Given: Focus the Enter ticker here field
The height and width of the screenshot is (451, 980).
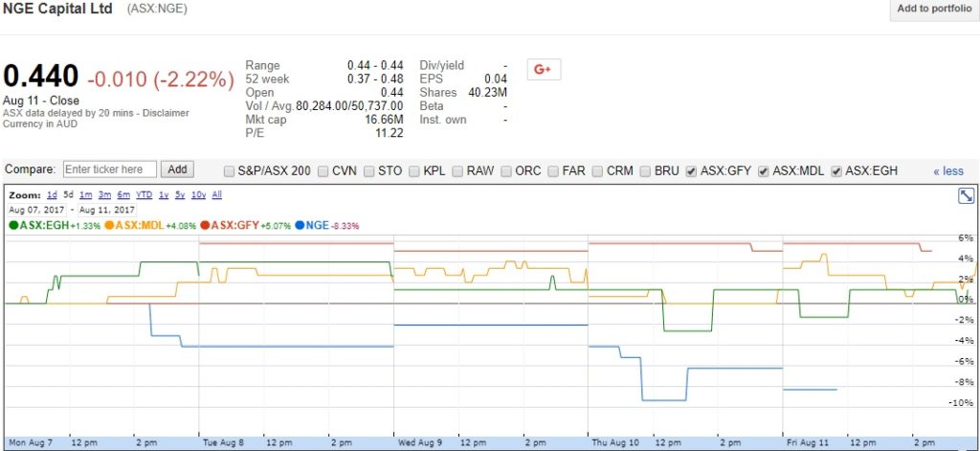Looking at the screenshot, I should [x=110, y=169].
